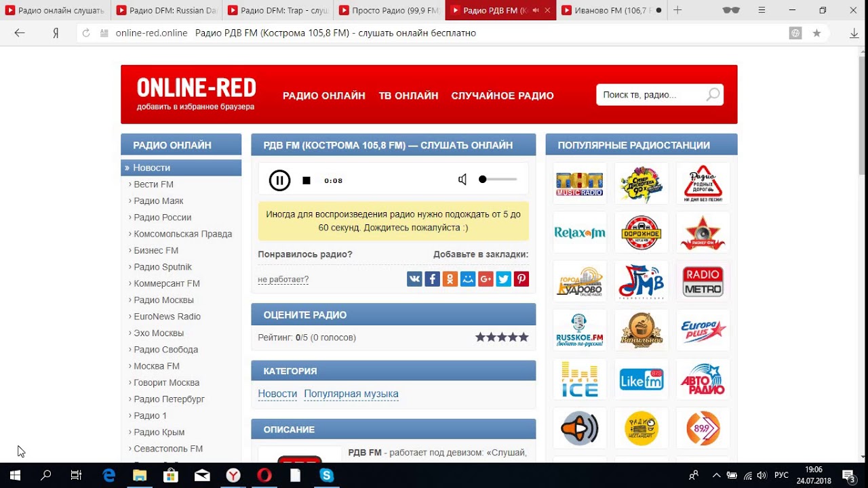Switch to the "Радио DFM: Russian Da" tab
Screen dimensions: 868x488
coord(165,10)
